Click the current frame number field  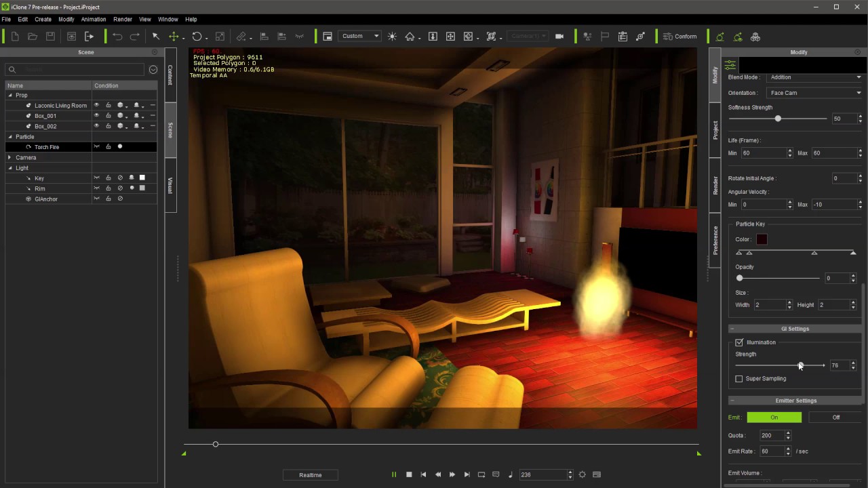point(542,475)
